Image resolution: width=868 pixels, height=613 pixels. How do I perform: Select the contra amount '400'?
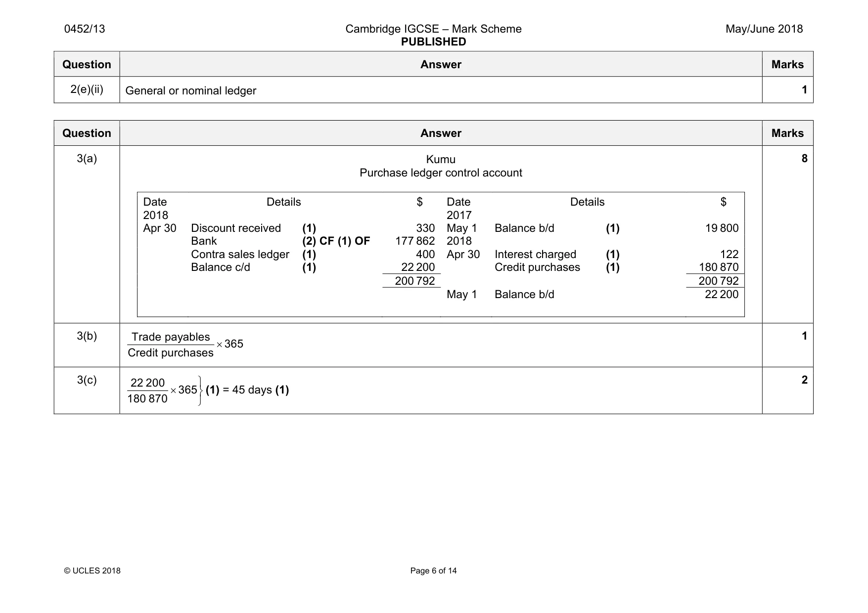[x=425, y=255]
